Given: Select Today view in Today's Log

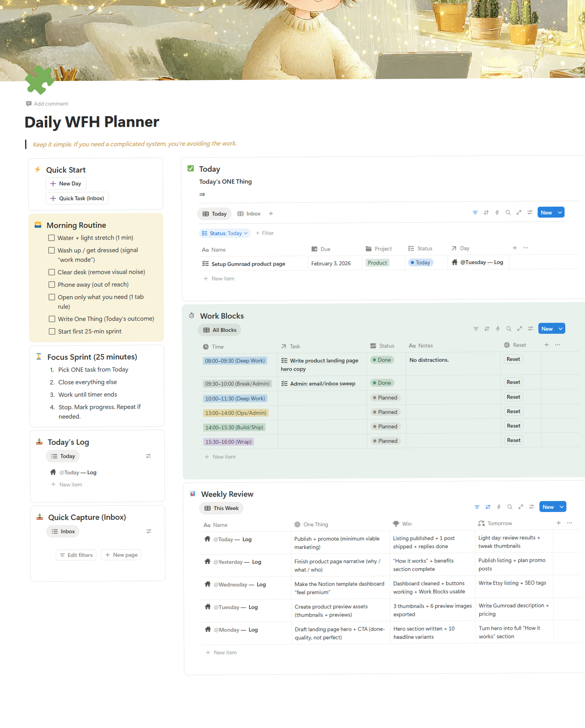Looking at the screenshot, I should click(63, 456).
